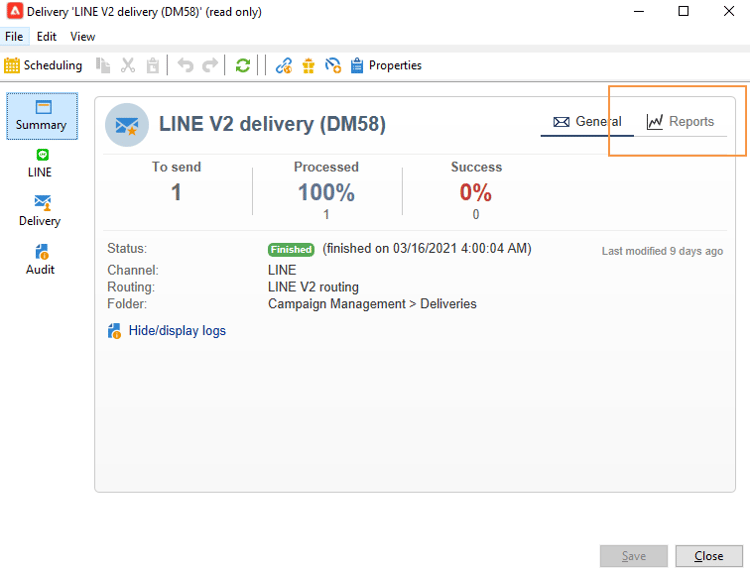Switch to the General tab
The image size is (750, 573).
[x=587, y=121]
